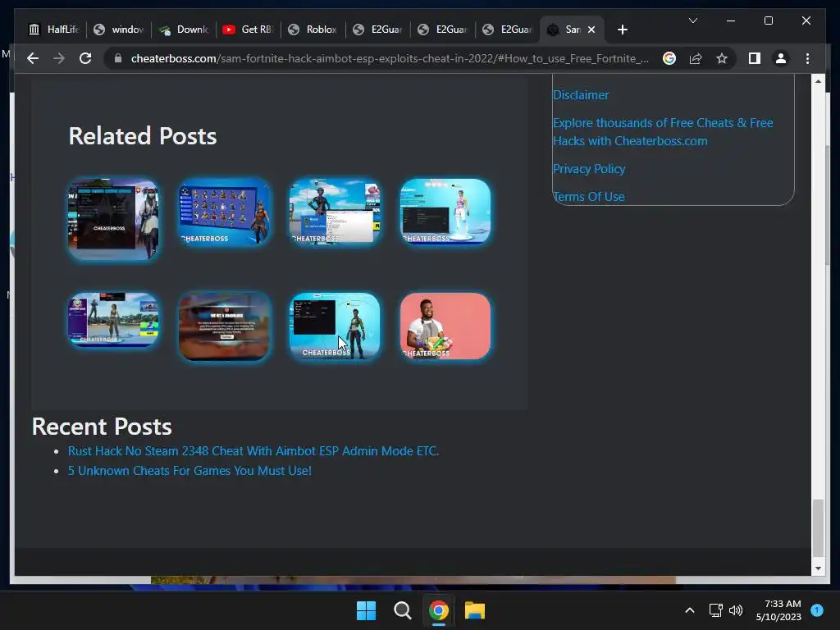Screen dimensions: 840x630
Task: Close the active San tab
Action: [x=591, y=30]
